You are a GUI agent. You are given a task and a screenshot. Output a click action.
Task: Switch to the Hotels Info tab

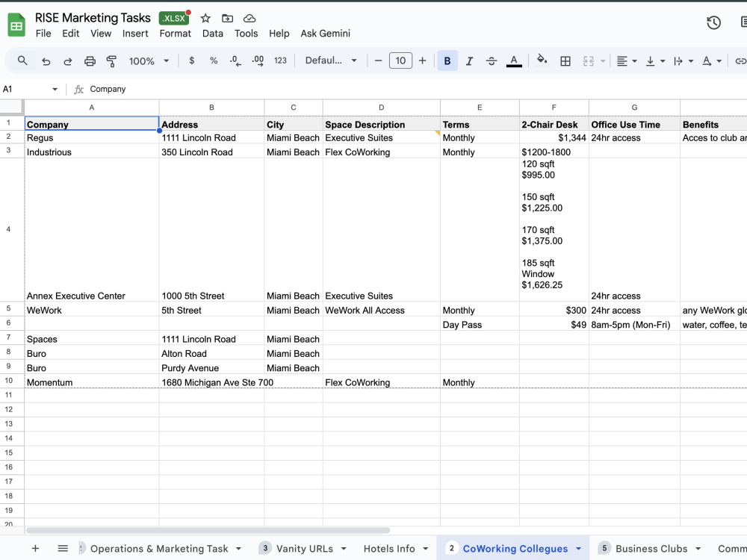point(389,549)
